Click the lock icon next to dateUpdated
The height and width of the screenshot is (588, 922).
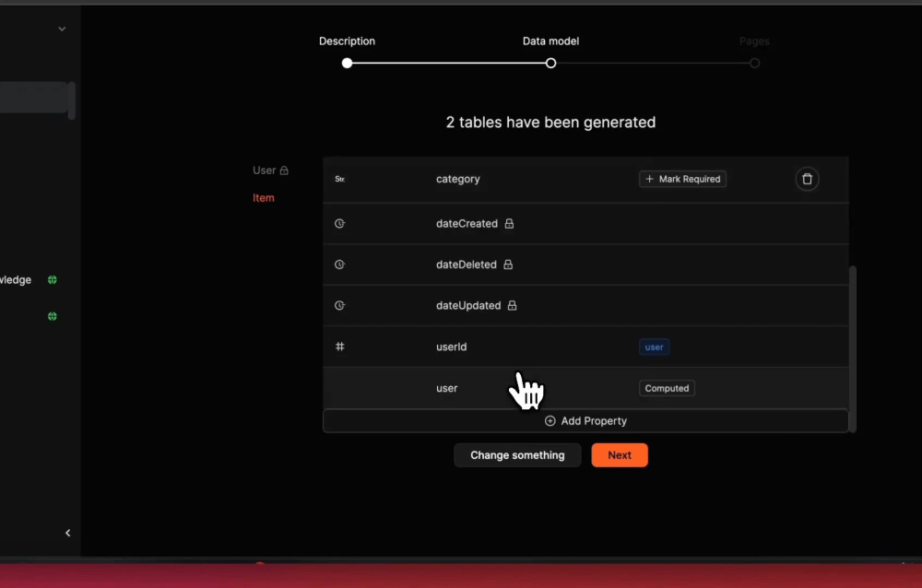[x=512, y=305]
